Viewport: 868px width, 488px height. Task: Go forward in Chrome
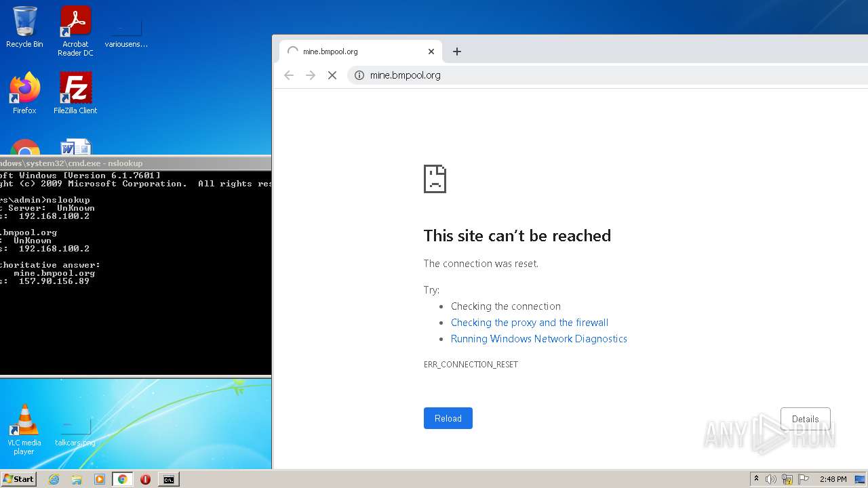311,75
